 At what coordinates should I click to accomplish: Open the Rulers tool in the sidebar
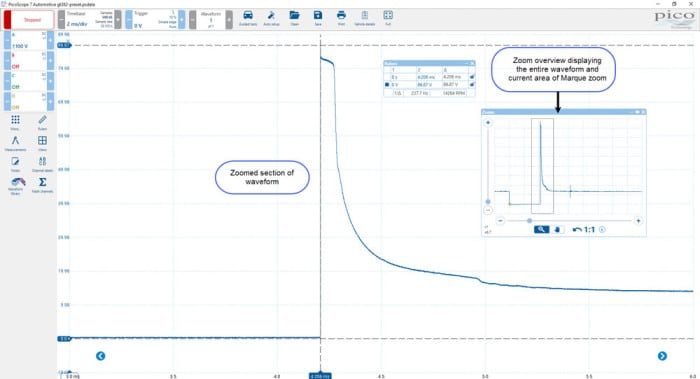coord(42,122)
